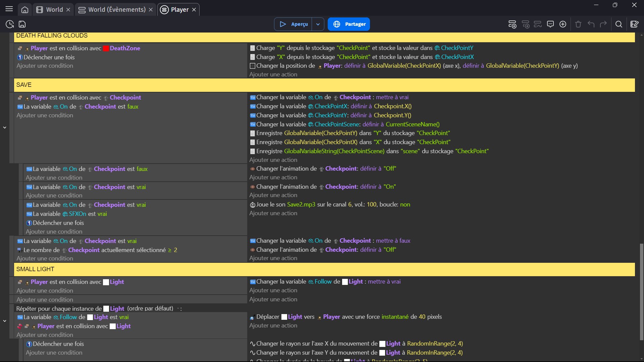Screen dimensions: 644x362
Task: Open the hamburger main menu
Action: 9,9
